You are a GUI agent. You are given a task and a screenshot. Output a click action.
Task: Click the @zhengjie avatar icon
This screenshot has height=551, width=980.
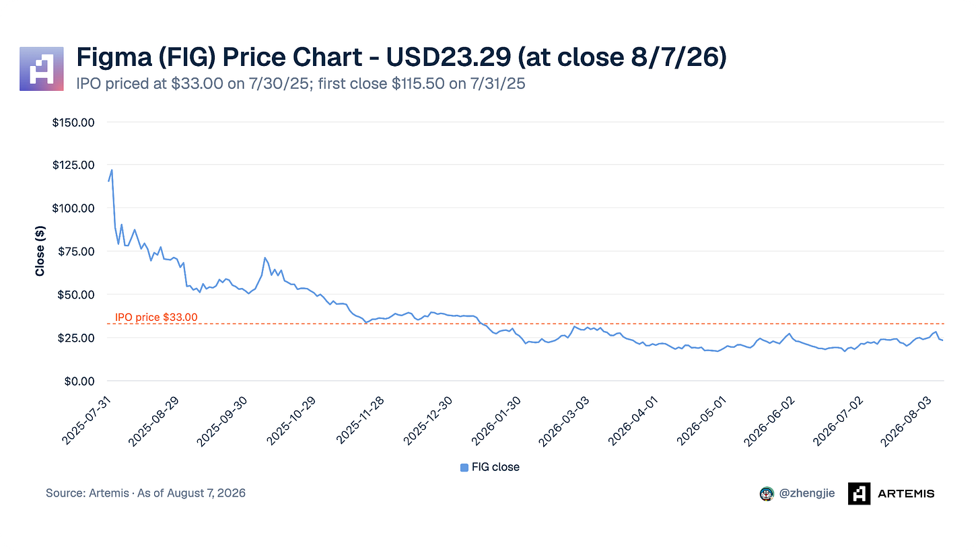point(766,493)
